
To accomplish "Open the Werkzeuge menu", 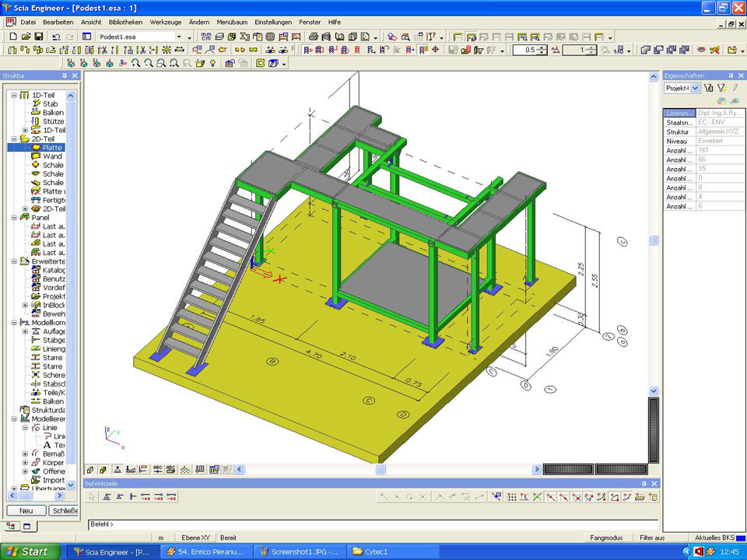I will [166, 23].
